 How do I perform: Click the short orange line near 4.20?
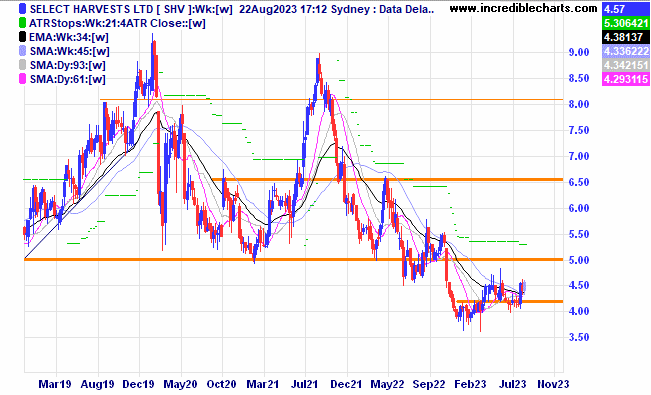[x=509, y=302]
